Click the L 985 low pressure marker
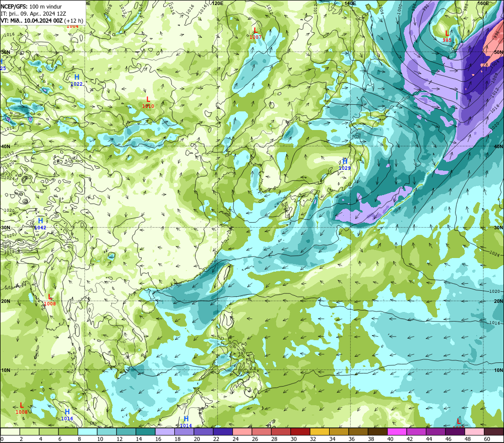 447,36
